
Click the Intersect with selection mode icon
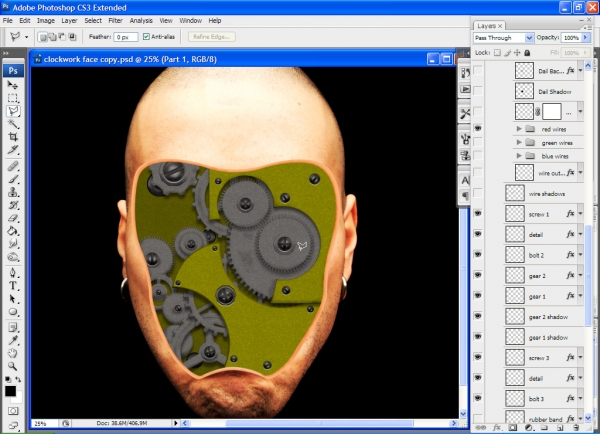tap(72, 37)
